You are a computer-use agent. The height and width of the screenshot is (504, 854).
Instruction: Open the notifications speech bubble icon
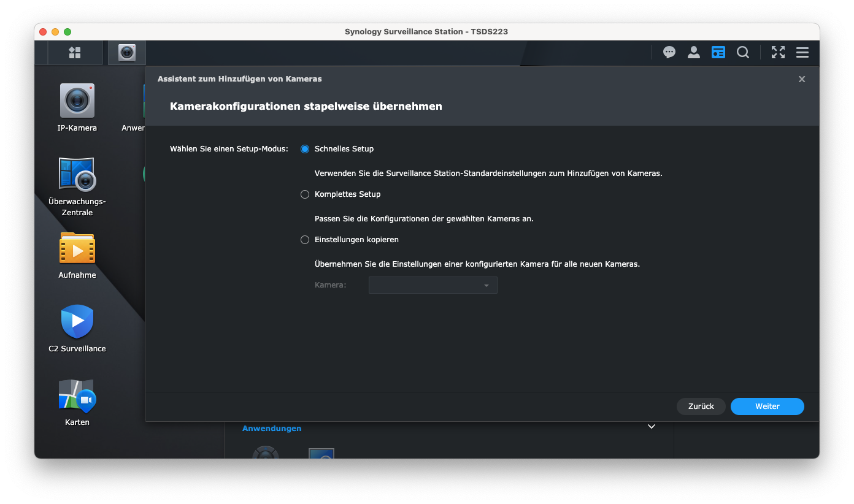coord(669,53)
